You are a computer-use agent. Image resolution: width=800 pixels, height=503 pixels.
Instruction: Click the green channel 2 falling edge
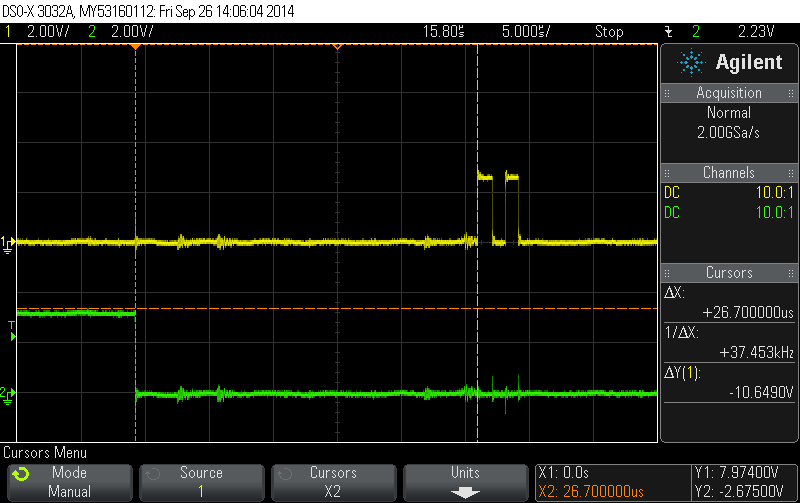(x=136, y=352)
